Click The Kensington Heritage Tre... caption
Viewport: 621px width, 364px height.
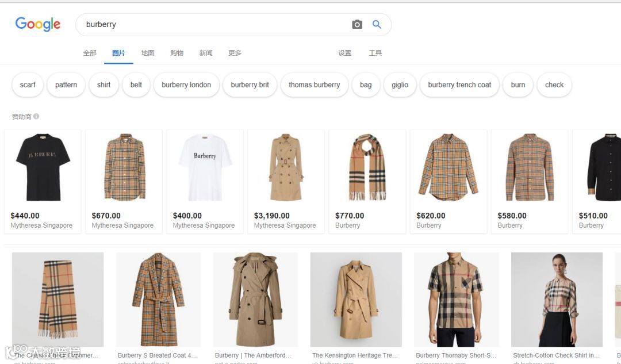click(x=354, y=355)
